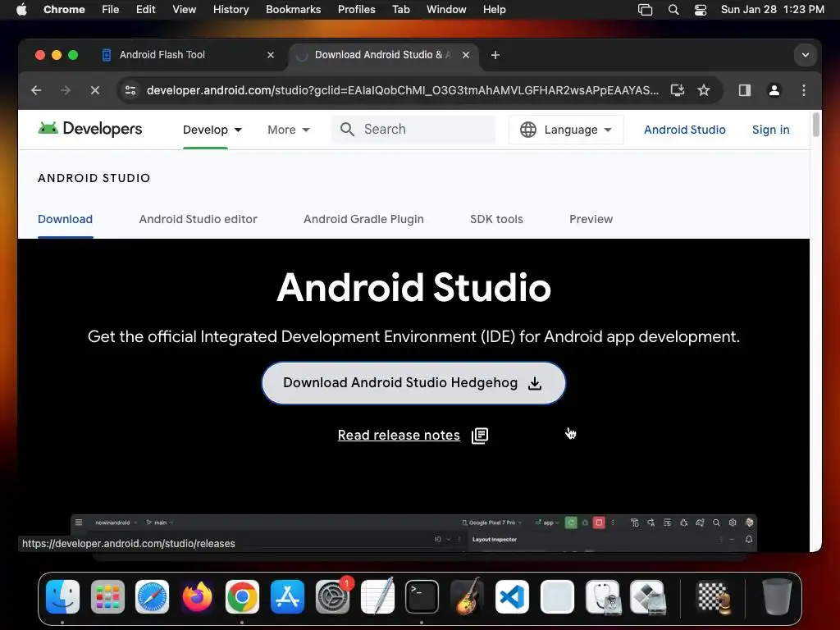This screenshot has width=840, height=630.
Task: Open the App Store from the dock
Action: [287, 596]
